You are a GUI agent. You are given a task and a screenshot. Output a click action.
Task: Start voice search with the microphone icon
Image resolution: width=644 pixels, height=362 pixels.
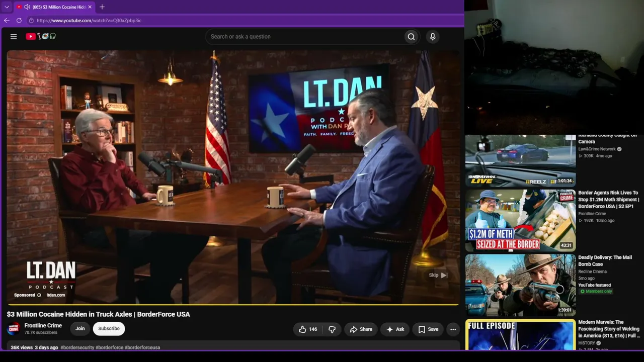pyautogui.click(x=432, y=36)
